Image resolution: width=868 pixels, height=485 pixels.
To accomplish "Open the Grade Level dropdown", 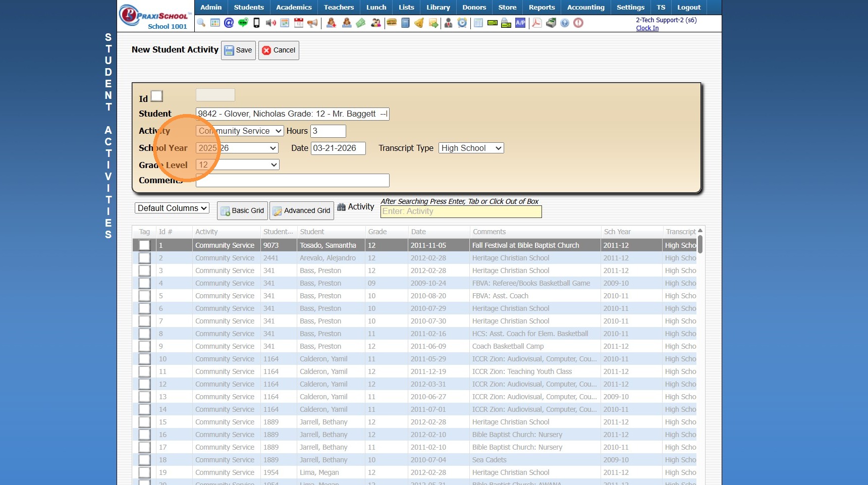I will tap(237, 165).
